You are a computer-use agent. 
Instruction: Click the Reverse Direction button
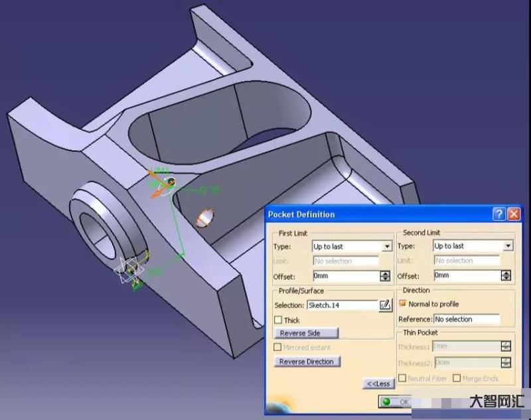(x=307, y=362)
